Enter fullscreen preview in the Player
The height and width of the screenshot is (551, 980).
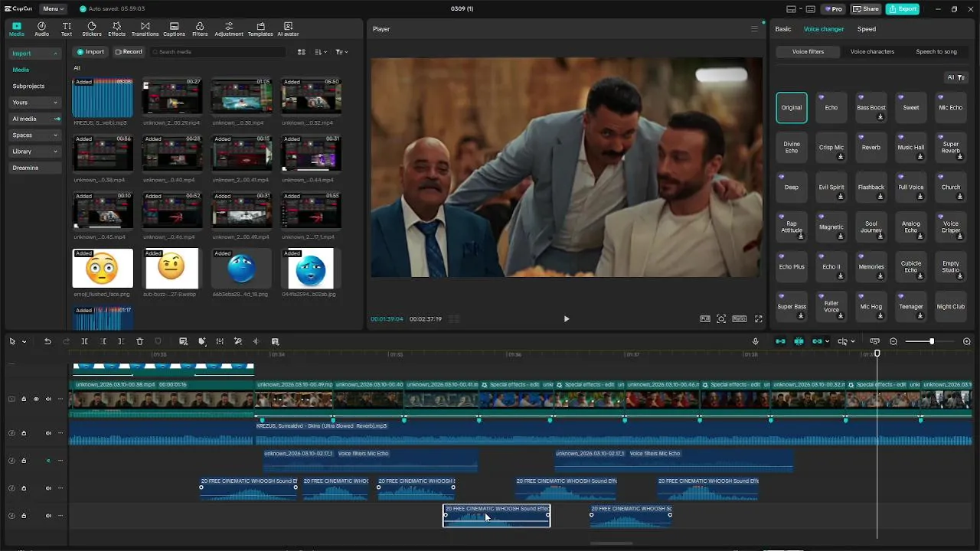(759, 319)
